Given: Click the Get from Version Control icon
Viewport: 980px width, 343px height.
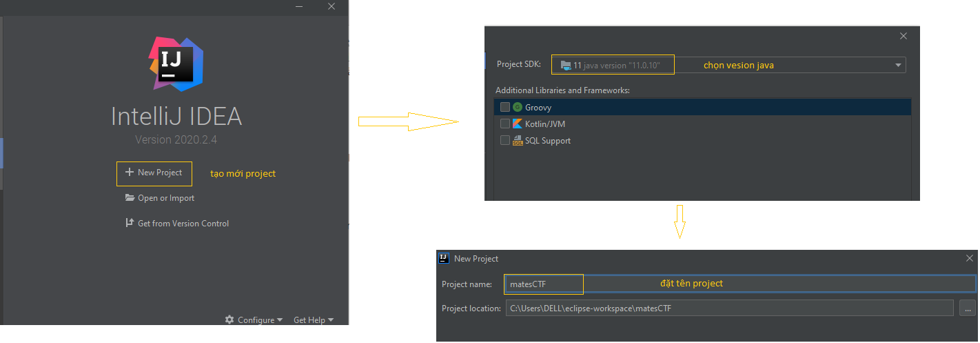Looking at the screenshot, I should (129, 223).
